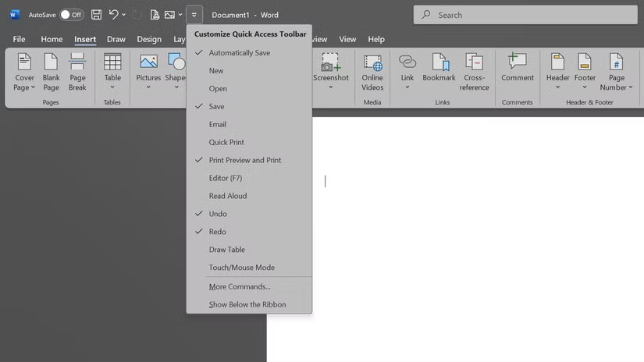
Task: Uncheck Automatically Save in the menu
Action: [239, 53]
